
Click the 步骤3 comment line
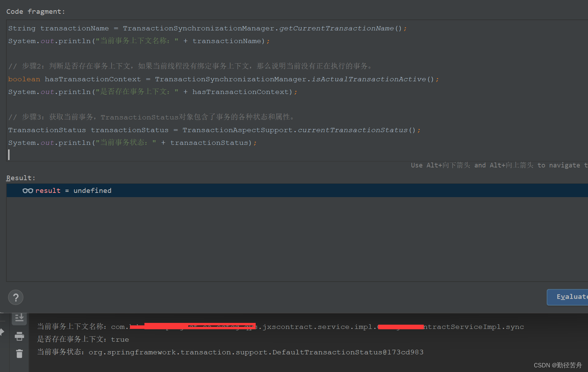[x=151, y=117]
